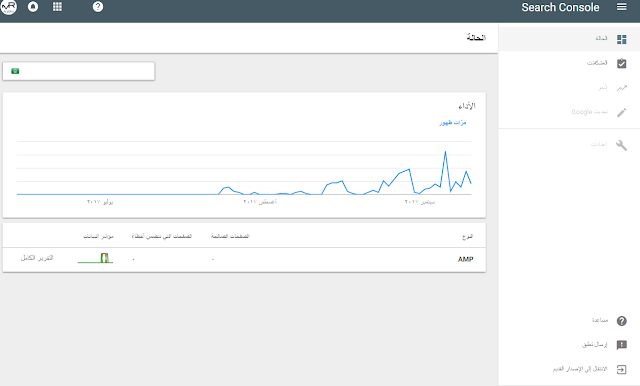Click the page heading in the top bar
640x386 pixels.
tap(476, 38)
